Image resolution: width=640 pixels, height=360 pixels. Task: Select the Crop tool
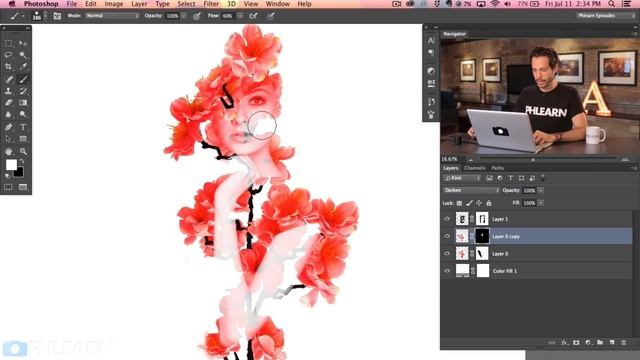coord(8,67)
